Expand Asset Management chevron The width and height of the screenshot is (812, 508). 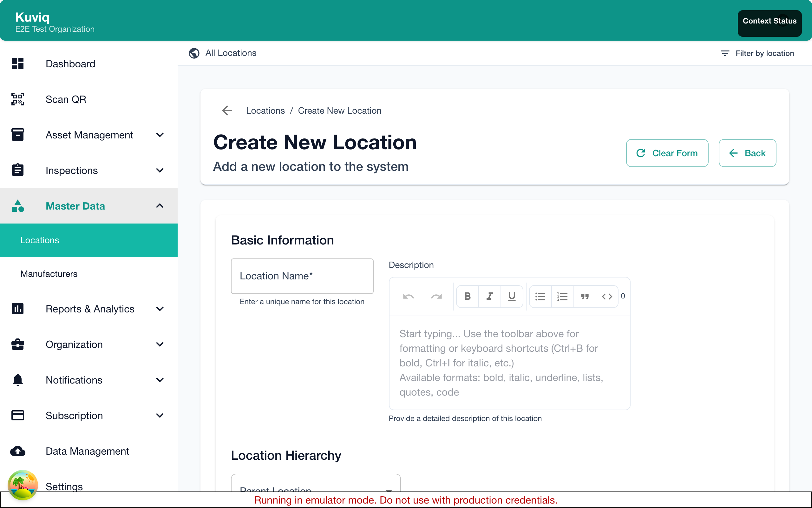(160, 135)
